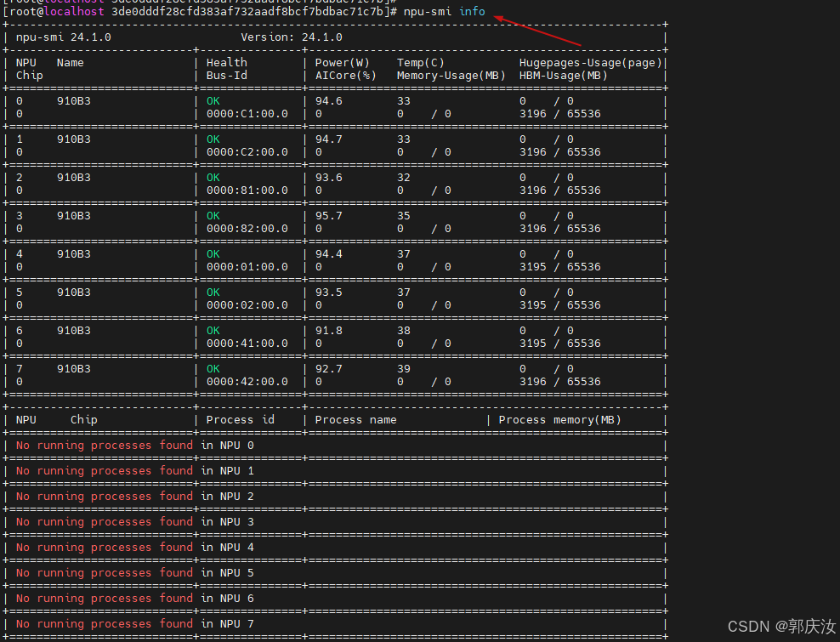Click the Hugepages-Usage(page) column header
This screenshot has width=840, height=642.
coord(590,63)
